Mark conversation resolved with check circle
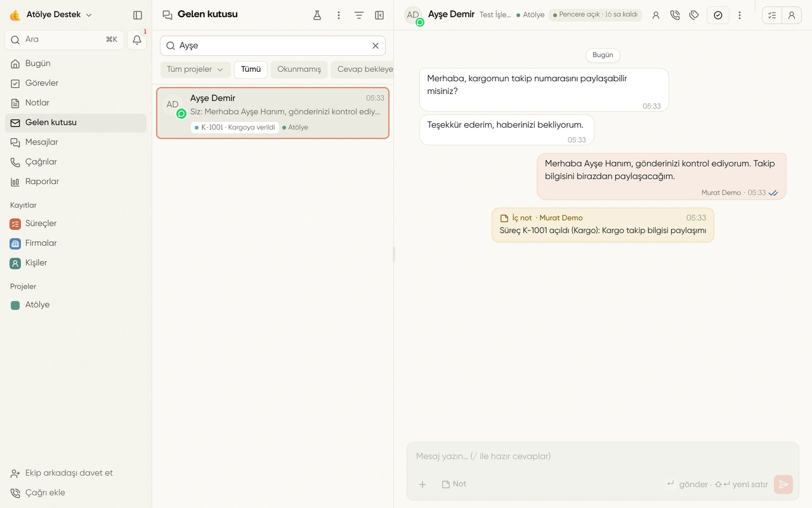 718,15
